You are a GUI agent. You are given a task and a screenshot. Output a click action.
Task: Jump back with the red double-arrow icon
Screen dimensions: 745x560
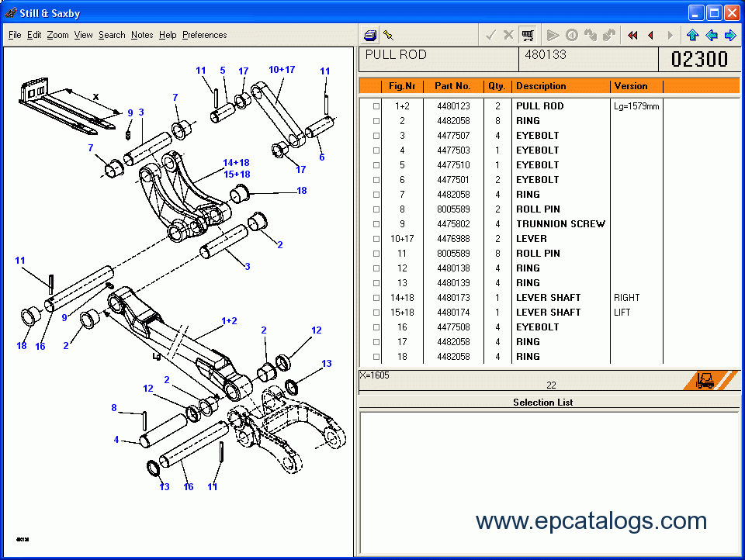click(632, 35)
